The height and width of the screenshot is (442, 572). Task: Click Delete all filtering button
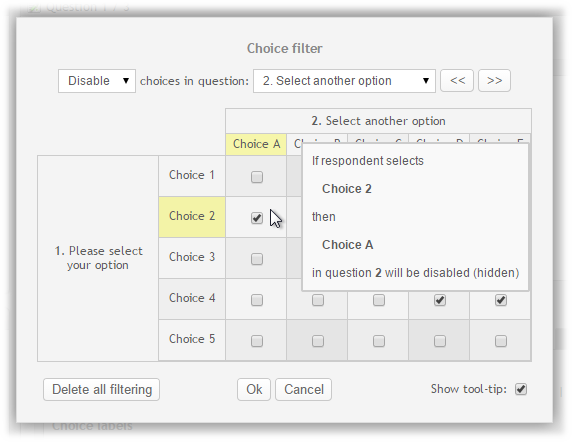(x=101, y=389)
